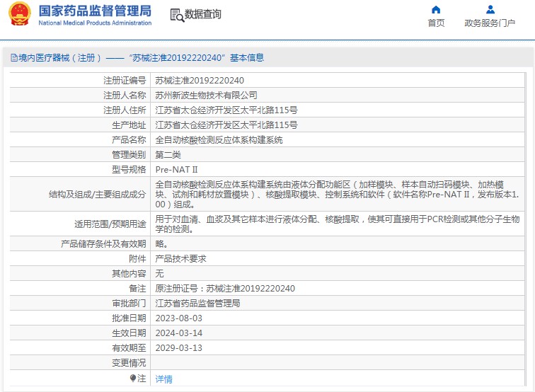The width and height of the screenshot is (535, 392).
Task: Click the 略。 storage condition value
Action: pyautogui.click(x=161, y=244)
